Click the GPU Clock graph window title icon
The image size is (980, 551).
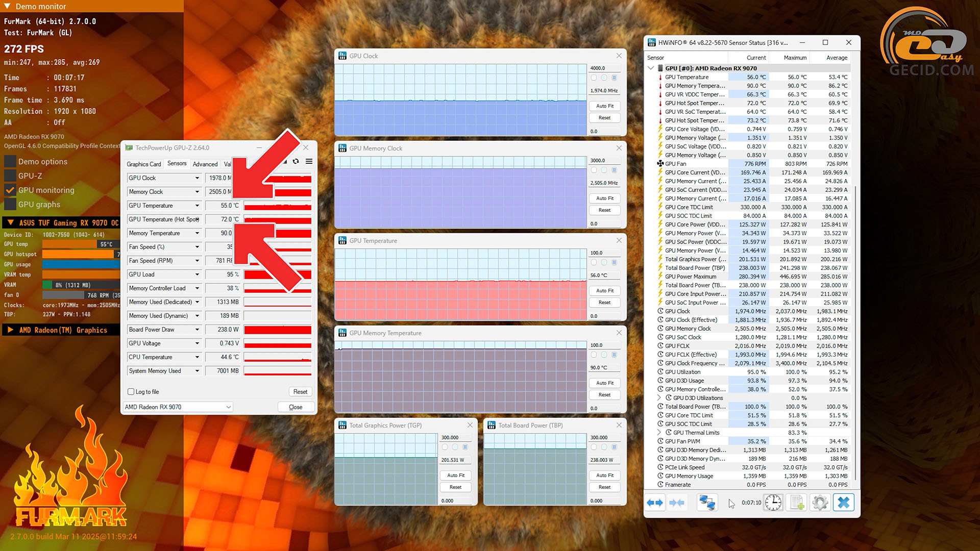tap(342, 56)
